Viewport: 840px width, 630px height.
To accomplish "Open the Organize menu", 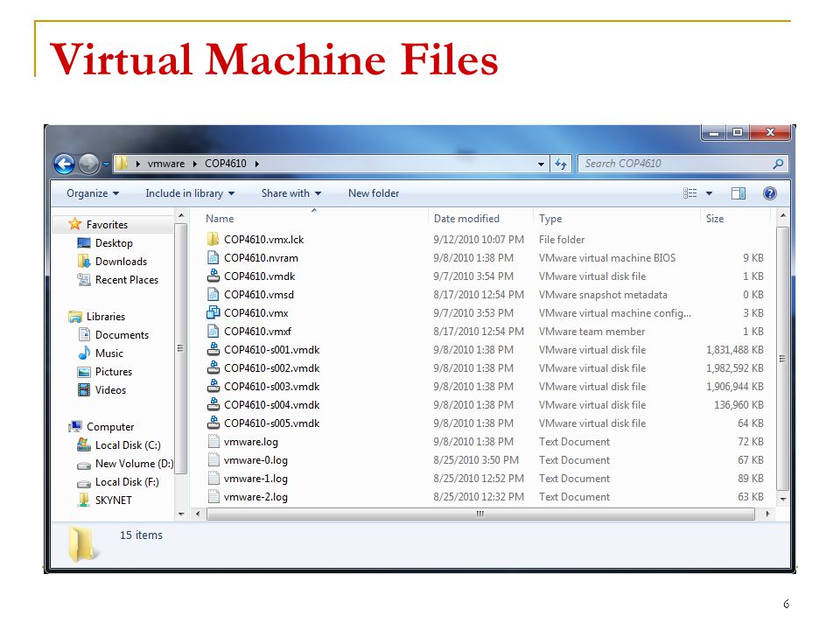I will (93, 193).
